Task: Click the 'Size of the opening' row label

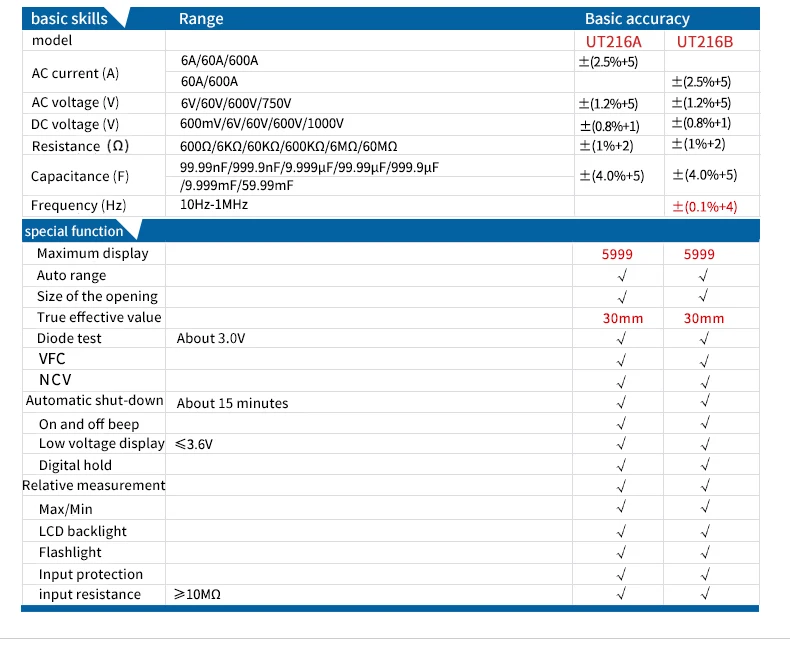Action: click(x=97, y=296)
